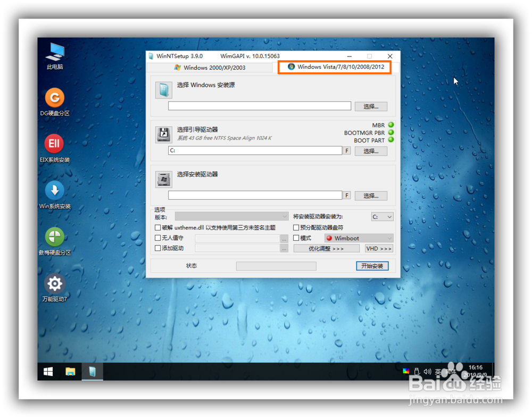Click the browse button for 无人值守 file
Viewport: 532px width, 418px height.
pos(284,239)
